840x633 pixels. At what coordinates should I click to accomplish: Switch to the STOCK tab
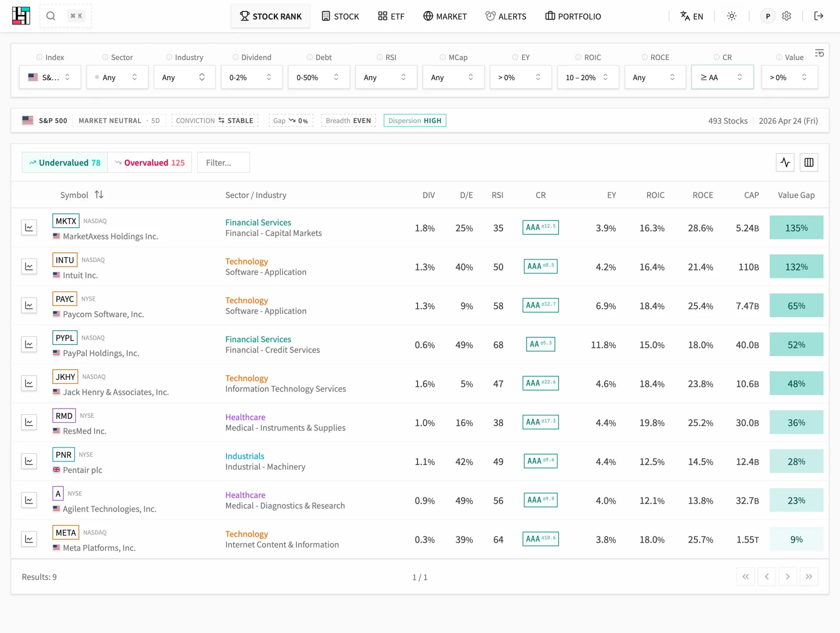340,16
